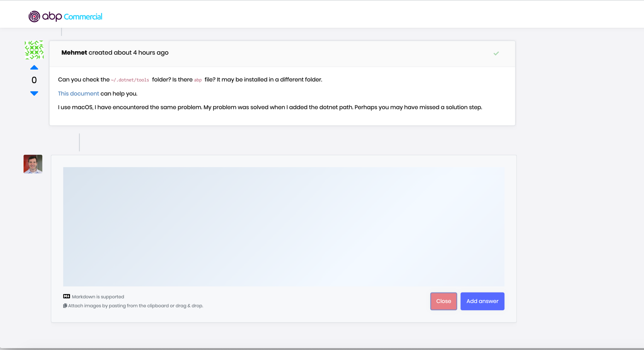644x350 pixels.
Task: Click the abp inline code word
Action: click(198, 80)
